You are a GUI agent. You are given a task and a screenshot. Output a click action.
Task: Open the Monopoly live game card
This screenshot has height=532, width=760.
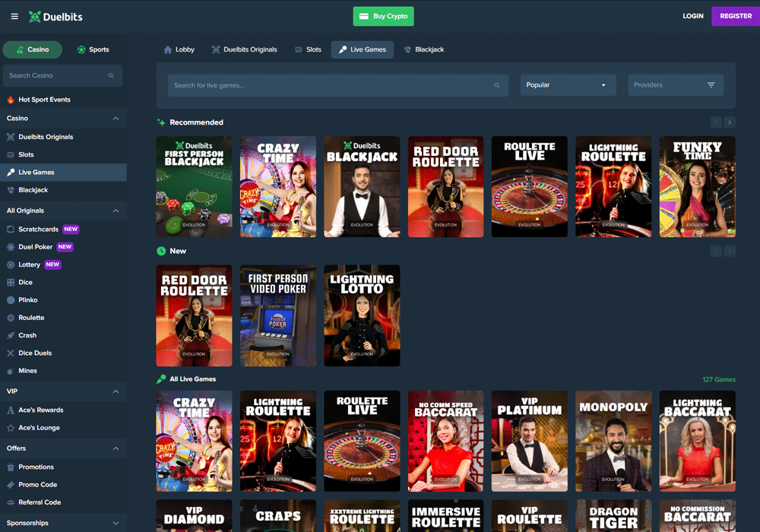tap(613, 442)
